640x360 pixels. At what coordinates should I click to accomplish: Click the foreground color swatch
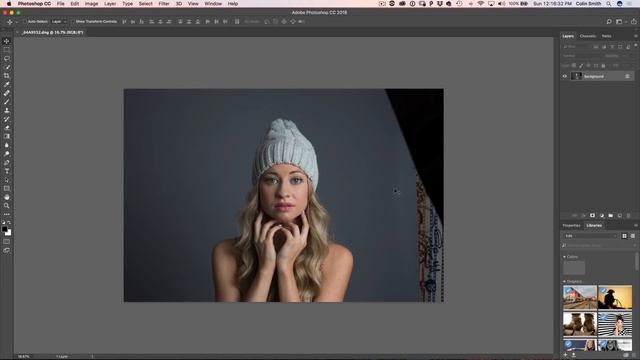coord(4,229)
